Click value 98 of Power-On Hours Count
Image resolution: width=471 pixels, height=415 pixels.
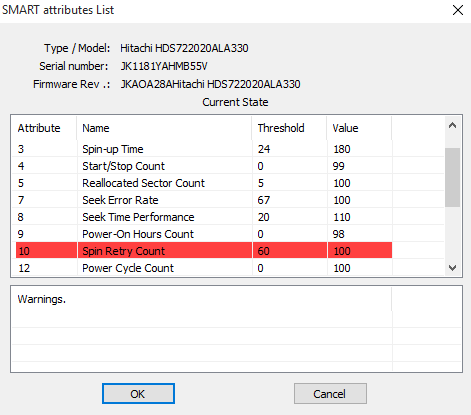tap(339, 234)
